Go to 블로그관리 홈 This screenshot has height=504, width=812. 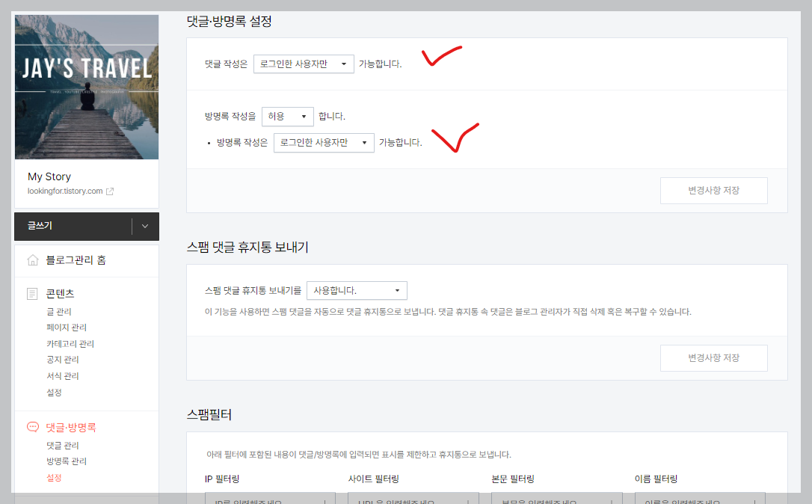(x=76, y=260)
